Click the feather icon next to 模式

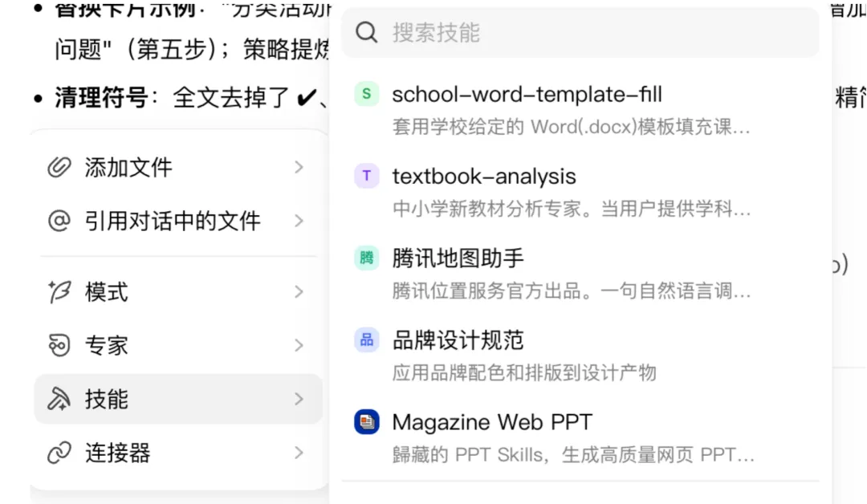(59, 291)
